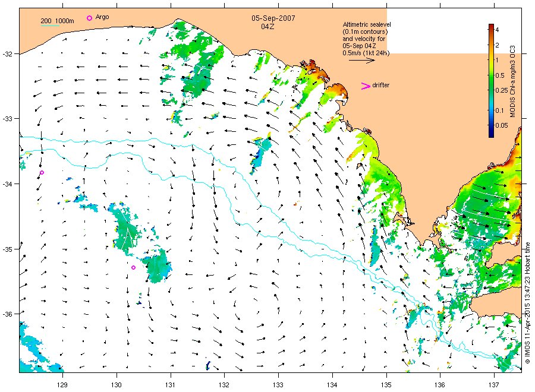Click the longitude label 135
535x392 pixels.
click(x=386, y=385)
